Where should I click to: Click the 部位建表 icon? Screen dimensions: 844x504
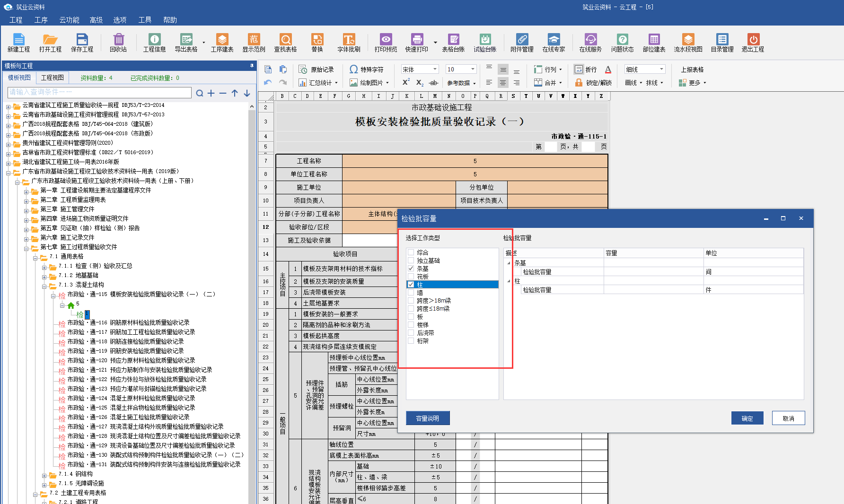pyautogui.click(x=654, y=43)
